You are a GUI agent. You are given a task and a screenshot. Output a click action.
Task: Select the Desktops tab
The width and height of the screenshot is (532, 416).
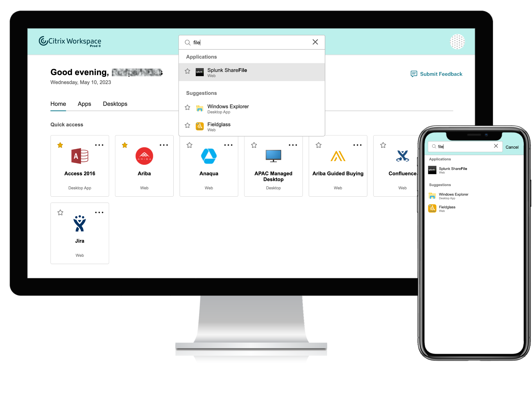point(115,104)
